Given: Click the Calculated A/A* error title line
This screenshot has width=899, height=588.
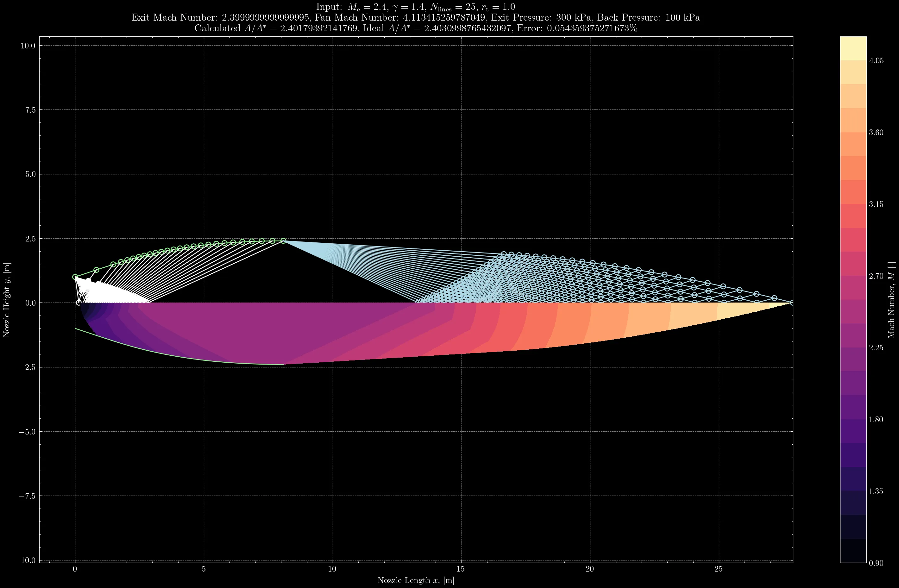Looking at the screenshot, I should 416,28.
